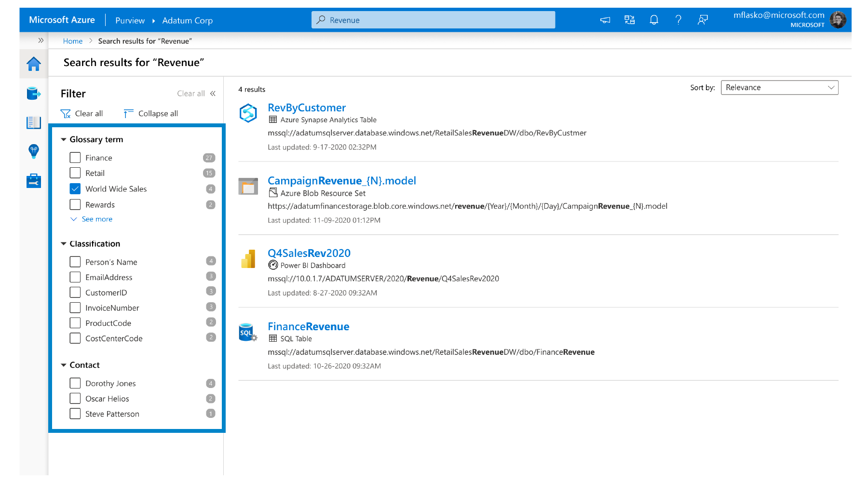
Task: Check the Rewards glossary term
Action: click(75, 205)
